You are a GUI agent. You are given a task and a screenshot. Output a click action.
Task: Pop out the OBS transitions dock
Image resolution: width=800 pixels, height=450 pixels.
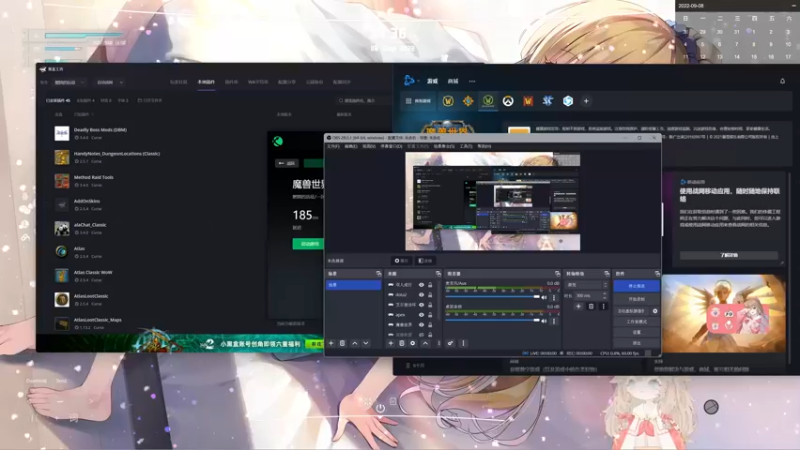606,274
